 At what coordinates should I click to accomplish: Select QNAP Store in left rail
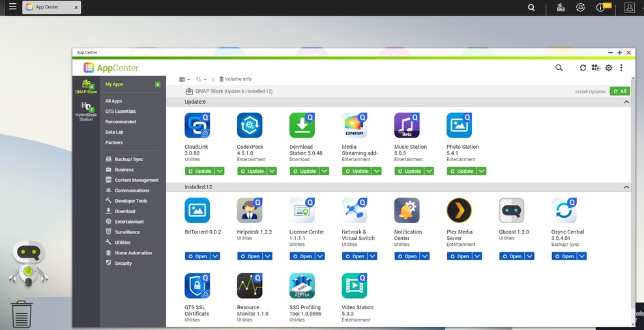tap(86, 87)
